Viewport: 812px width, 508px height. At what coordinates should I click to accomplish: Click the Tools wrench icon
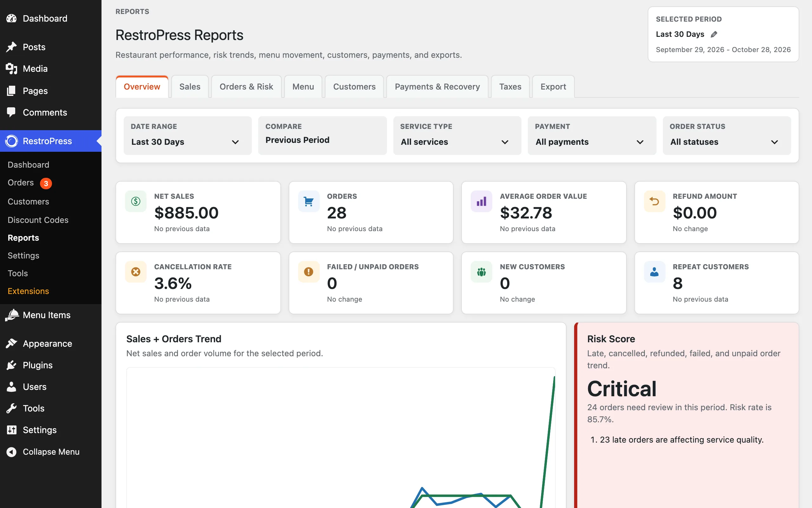click(11, 408)
